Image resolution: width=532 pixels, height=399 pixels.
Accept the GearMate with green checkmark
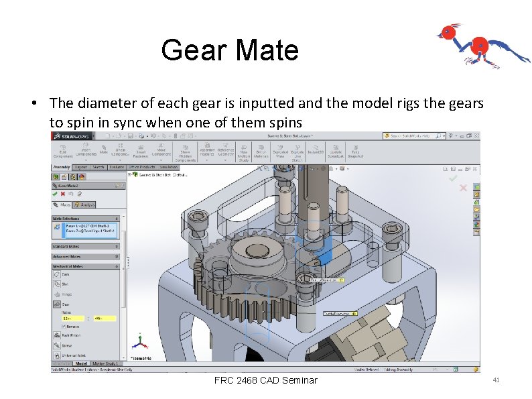click(55, 194)
